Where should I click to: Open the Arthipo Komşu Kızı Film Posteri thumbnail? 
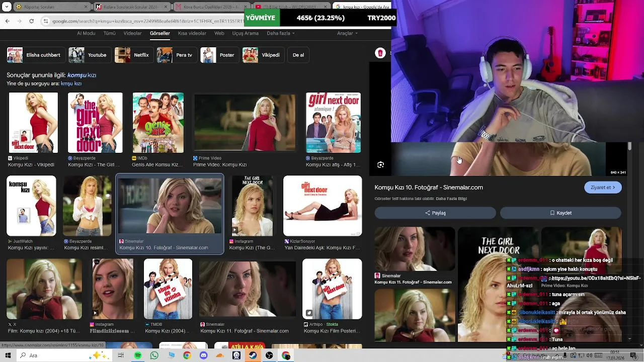tap(332, 289)
